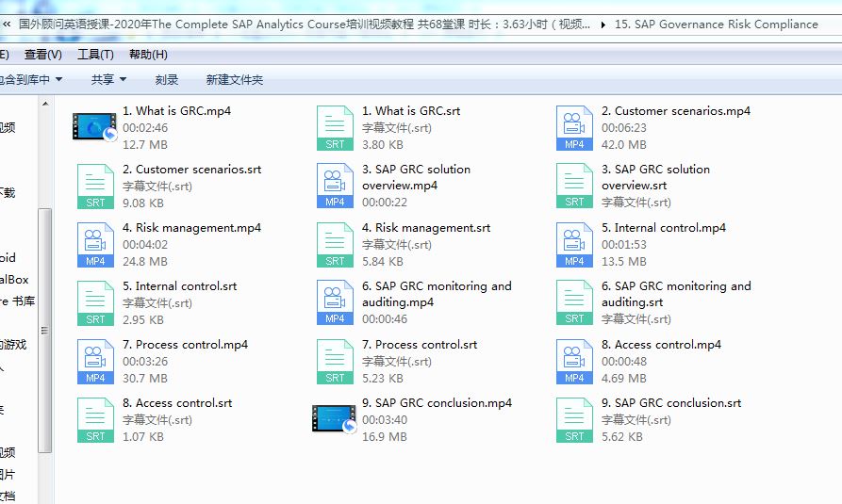Select the '5. Internal control.srt' file icon
The height and width of the screenshot is (504, 842).
coord(95,303)
